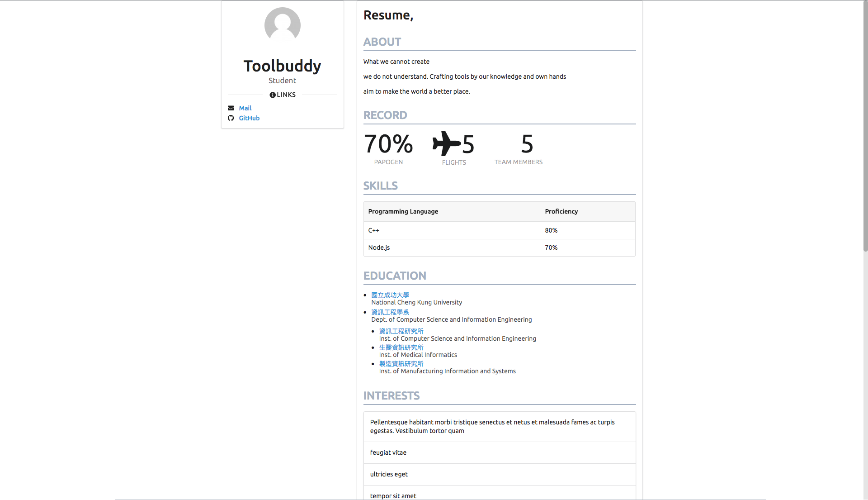Select the C++ table row
Viewport: 868px width, 500px height.
pos(499,230)
